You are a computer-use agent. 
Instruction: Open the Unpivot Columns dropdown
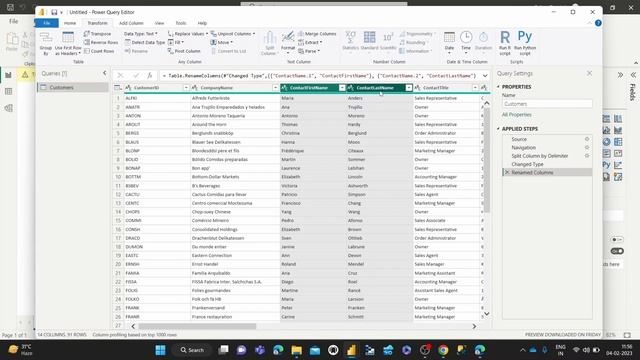[x=233, y=34]
